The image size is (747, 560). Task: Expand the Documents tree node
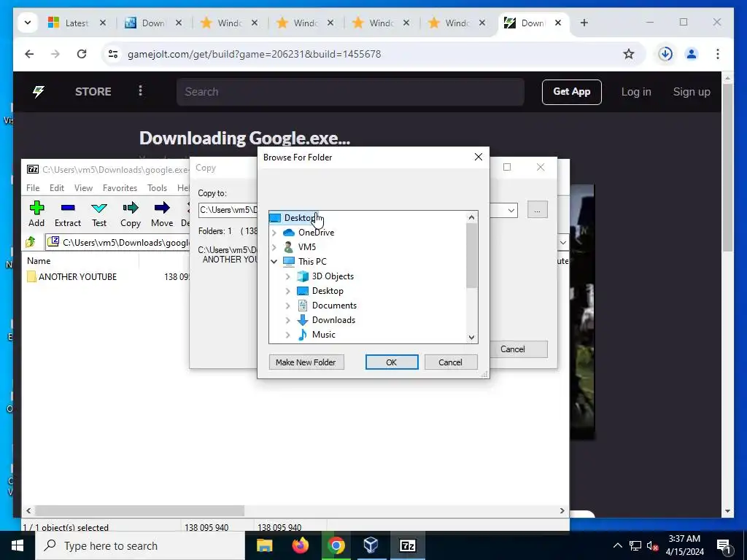coord(287,306)
